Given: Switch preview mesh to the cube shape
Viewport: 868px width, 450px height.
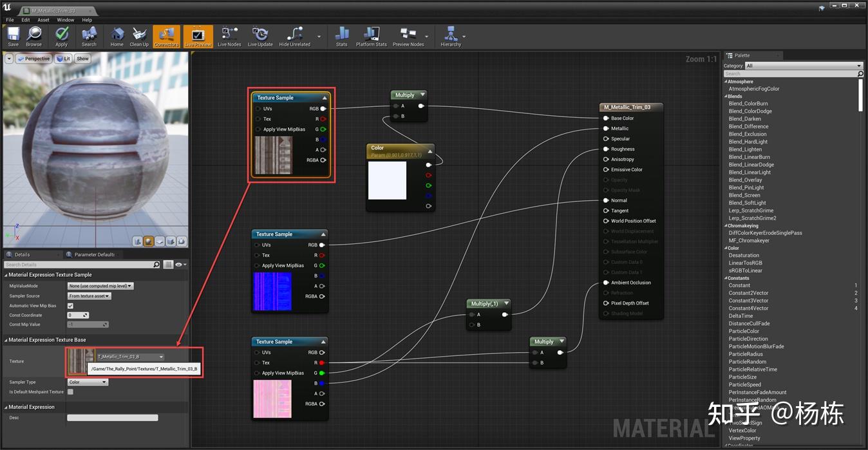Looking at the screenshot, I should point(171,241).
